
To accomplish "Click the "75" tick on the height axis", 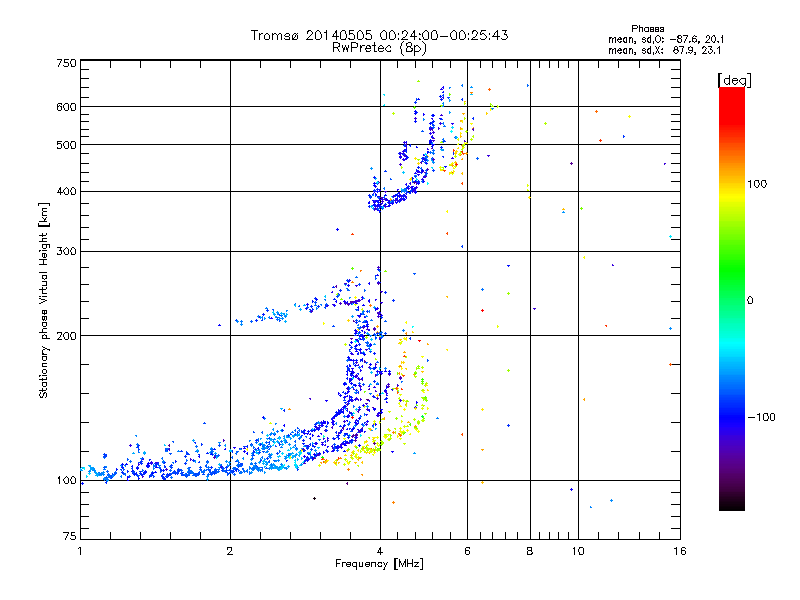I will [69, 537].
